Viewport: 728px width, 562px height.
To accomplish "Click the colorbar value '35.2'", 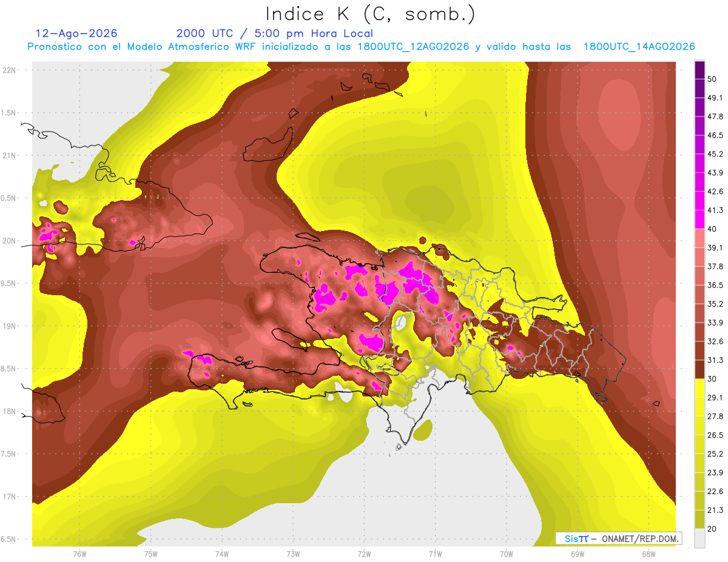I will (715, 304).
